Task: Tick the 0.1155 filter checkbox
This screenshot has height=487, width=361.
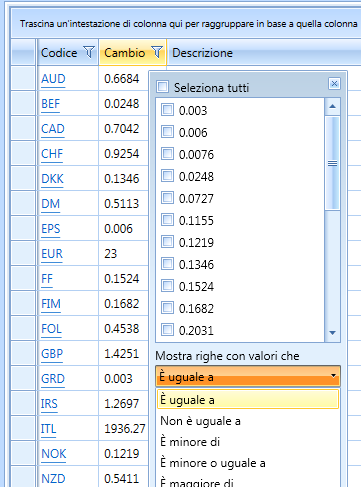Action: coord(167,219)
